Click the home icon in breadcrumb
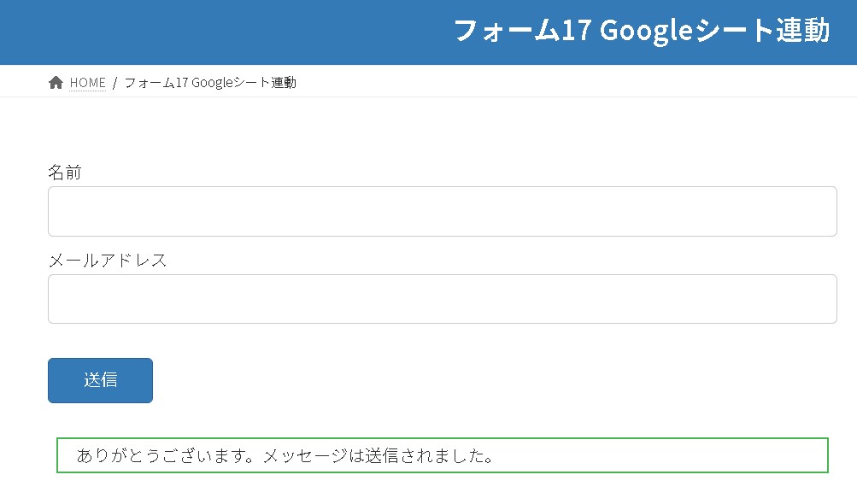The width and height of the screenshot is (857, 504). pyautogui.click(x=56, y=83)
